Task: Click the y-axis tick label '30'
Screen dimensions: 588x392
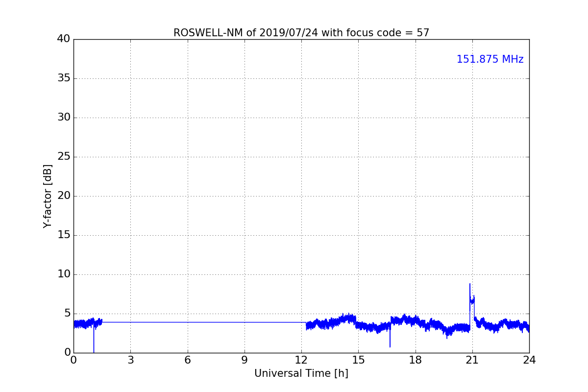Action: (x=64, y=118)
